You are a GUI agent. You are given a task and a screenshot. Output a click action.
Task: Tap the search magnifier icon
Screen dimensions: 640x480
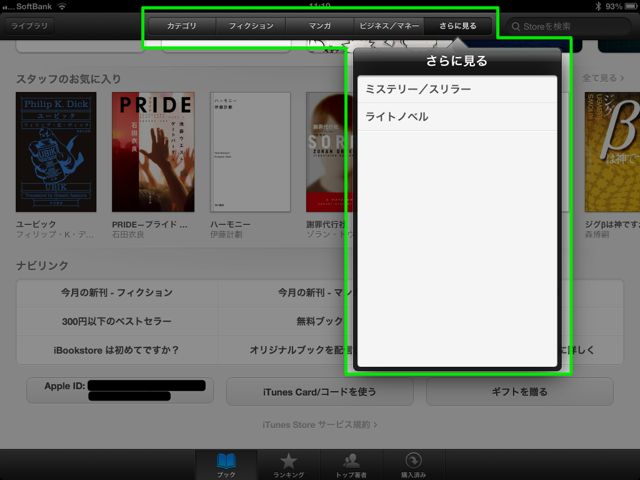coord(516,27)
